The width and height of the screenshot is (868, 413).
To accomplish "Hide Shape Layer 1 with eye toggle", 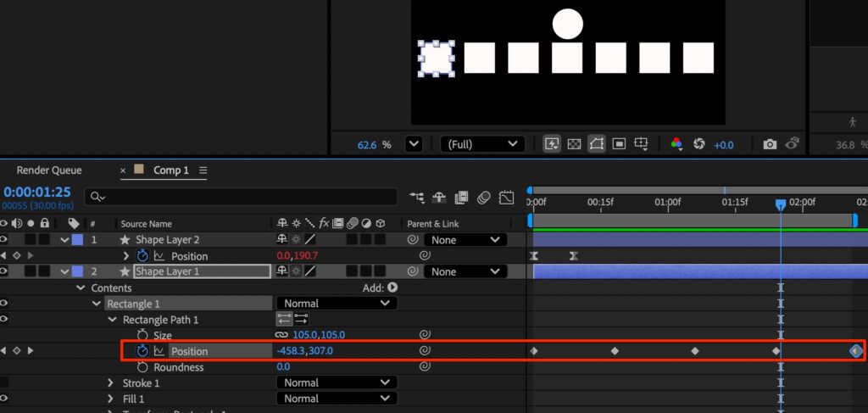I will 4,271.
